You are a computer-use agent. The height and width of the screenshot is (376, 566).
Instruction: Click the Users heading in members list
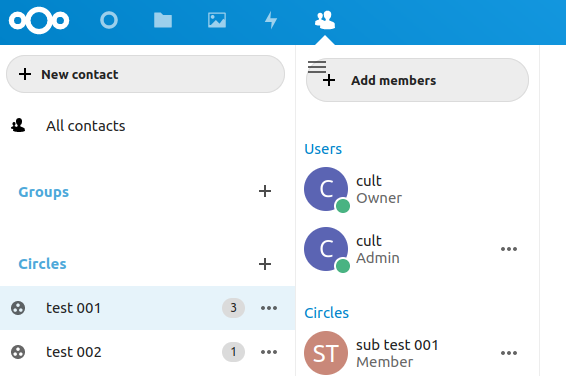[x=323, y=149]
